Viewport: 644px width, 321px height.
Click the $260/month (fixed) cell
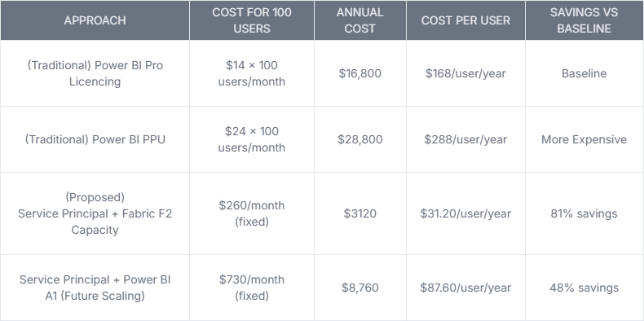[252, 213]
